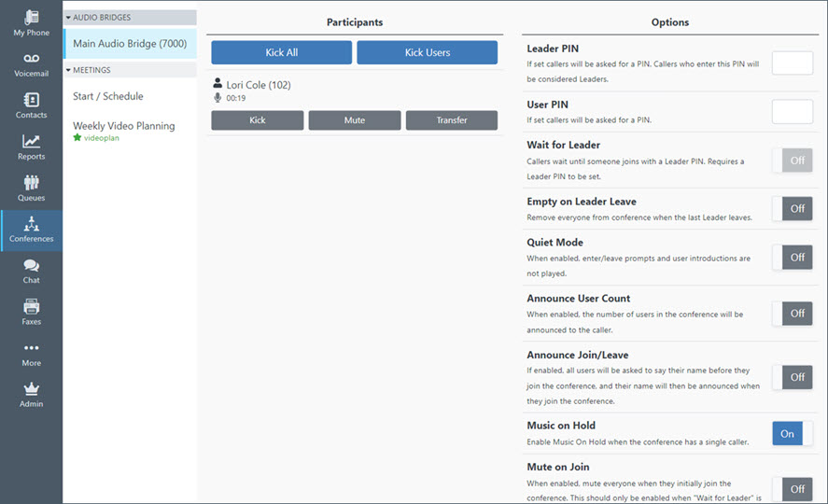Image resolution: width=828 pixels, height=504 pixels.
Task: Toggle the Wait for Leader switch
Action: pos(793,161)
